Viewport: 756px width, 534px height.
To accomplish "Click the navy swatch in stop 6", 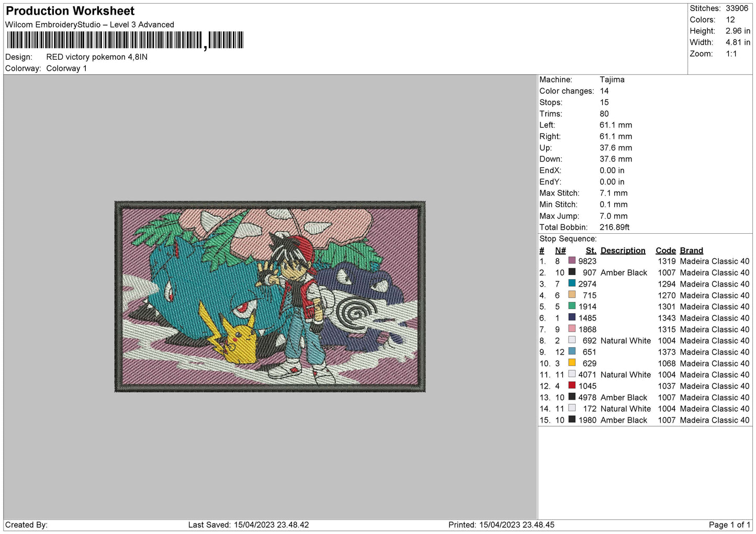I will (x=572, y=317).
